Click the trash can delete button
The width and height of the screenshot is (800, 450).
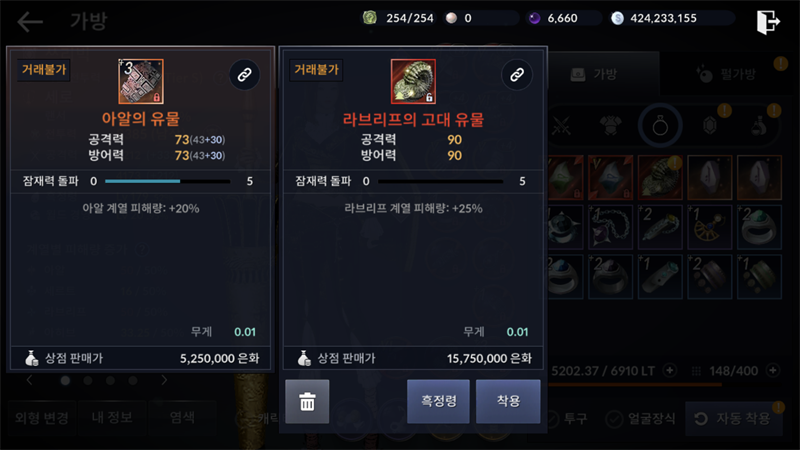(307, 402)
